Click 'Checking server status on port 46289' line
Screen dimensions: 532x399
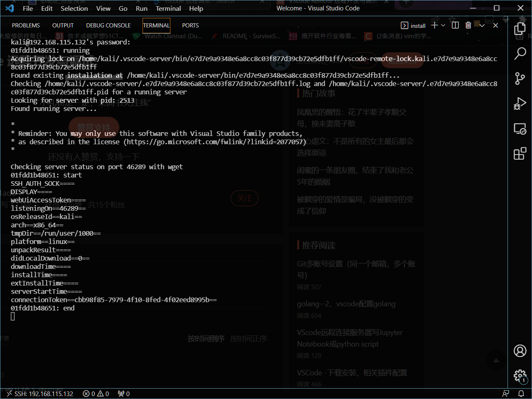tap(97, 167)
